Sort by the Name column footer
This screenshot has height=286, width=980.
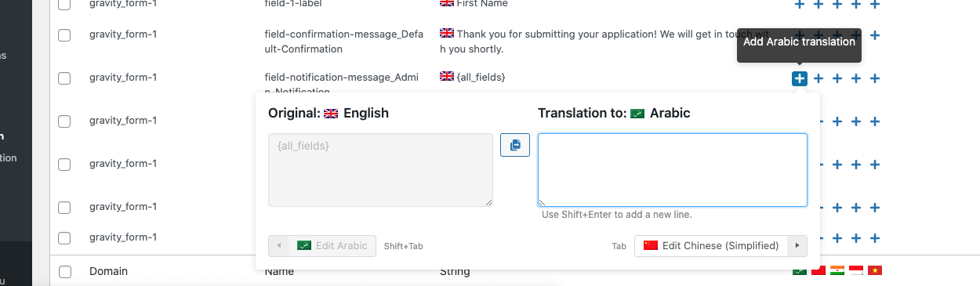click(x=279, y=273)
